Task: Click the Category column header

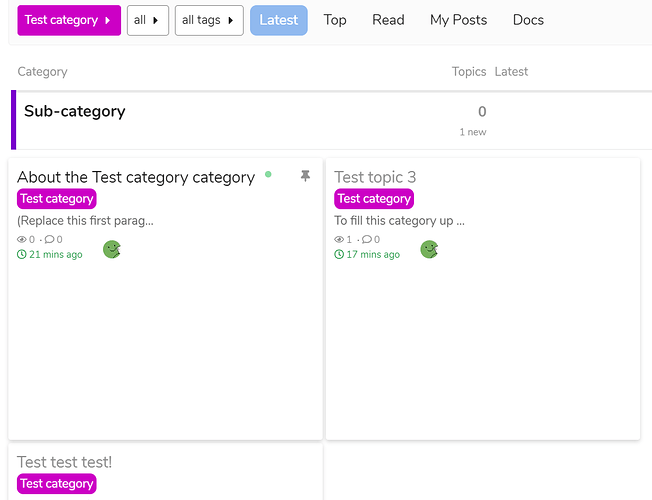Action: 42,72
